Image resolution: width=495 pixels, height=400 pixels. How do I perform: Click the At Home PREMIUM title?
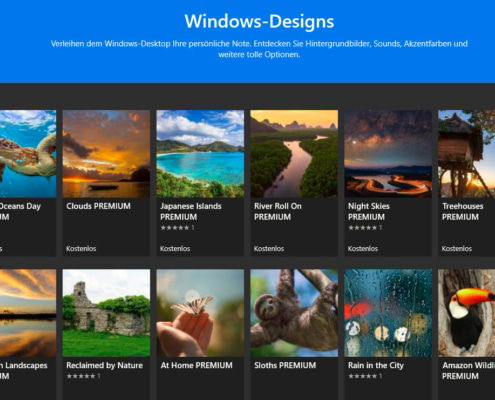coord(196,365)
